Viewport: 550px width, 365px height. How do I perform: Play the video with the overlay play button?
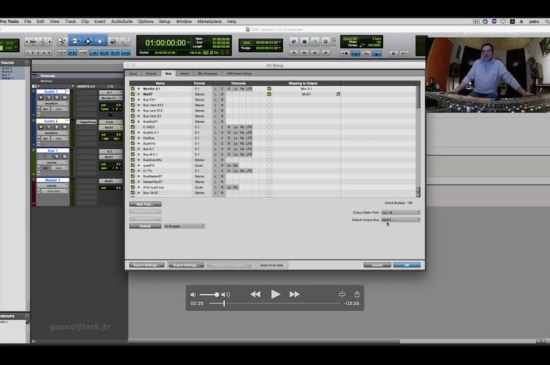click(x=275, y=294)
